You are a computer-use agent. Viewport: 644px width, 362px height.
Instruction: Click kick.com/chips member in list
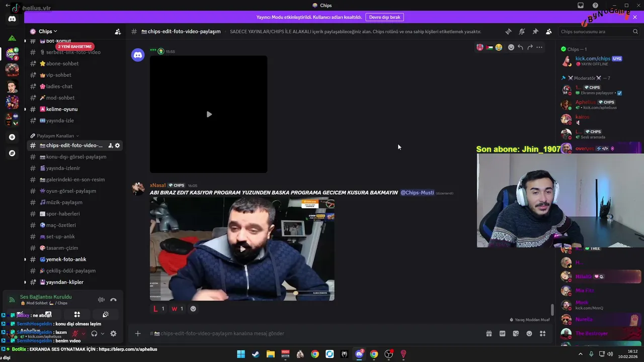599,61
